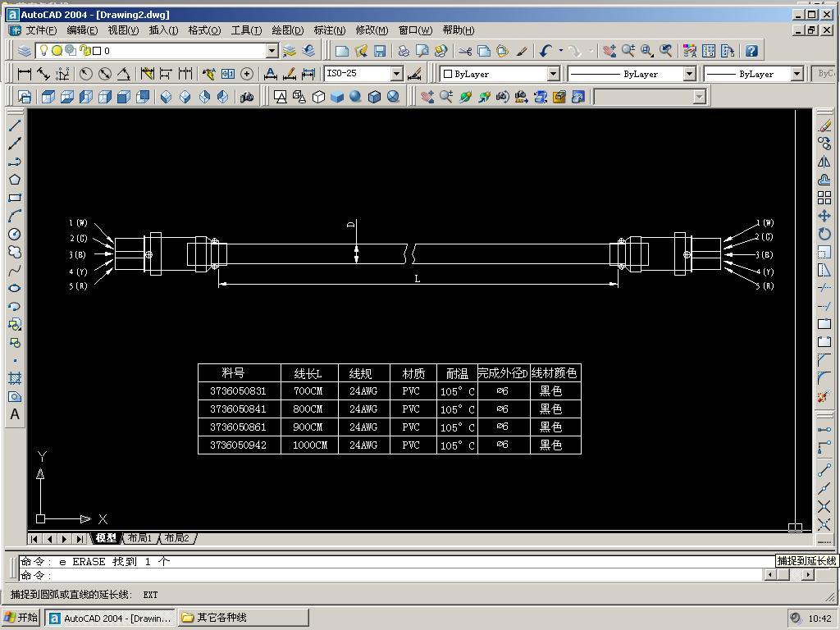
Task: Click the Match Properties paintbrush icon
Action: [x=522, y=51]
